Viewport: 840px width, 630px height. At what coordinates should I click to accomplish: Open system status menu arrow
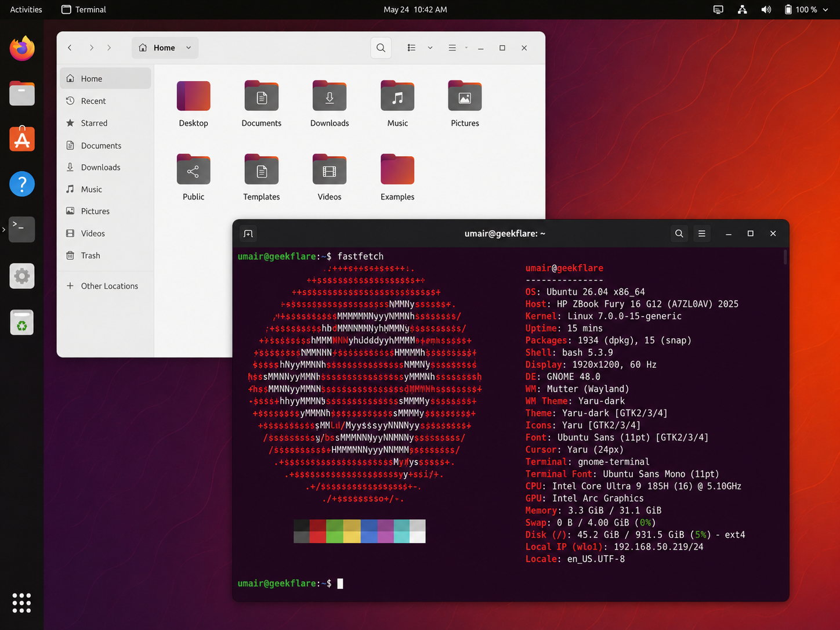pos(825,9)
